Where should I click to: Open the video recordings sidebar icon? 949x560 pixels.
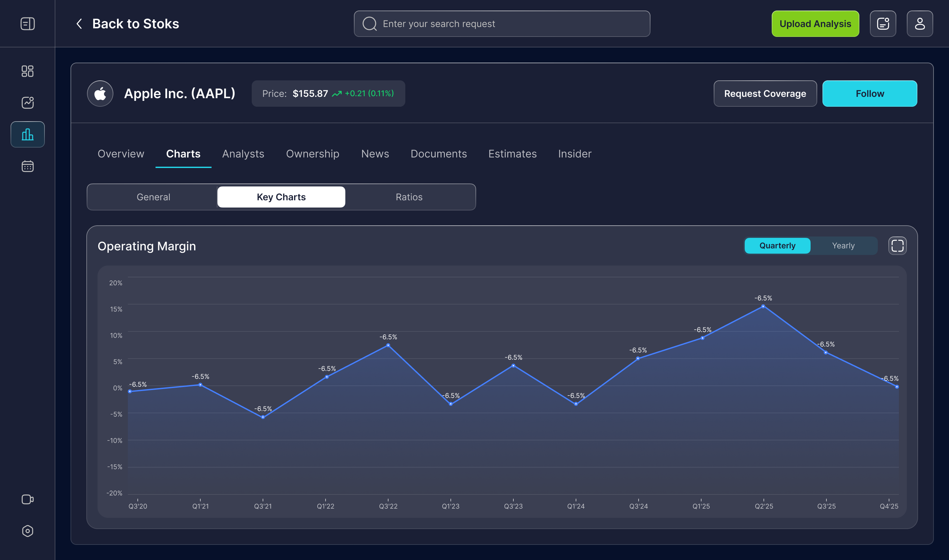[28, 500]
